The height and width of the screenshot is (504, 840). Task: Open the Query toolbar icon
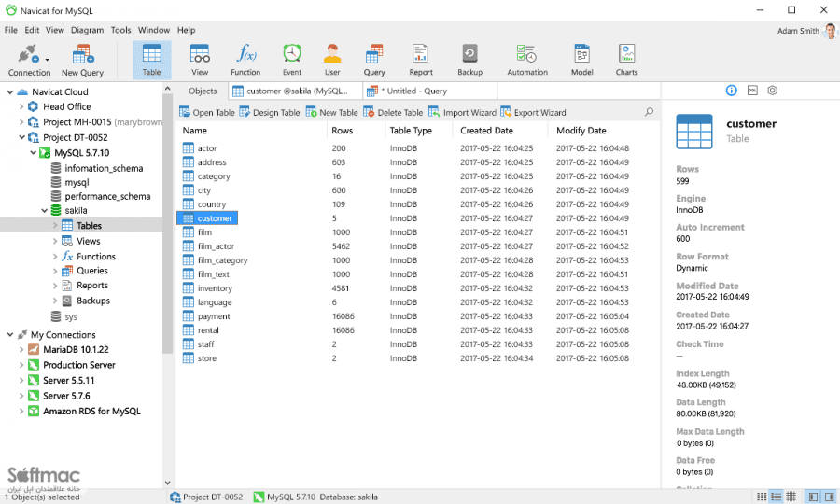(374, 60)
